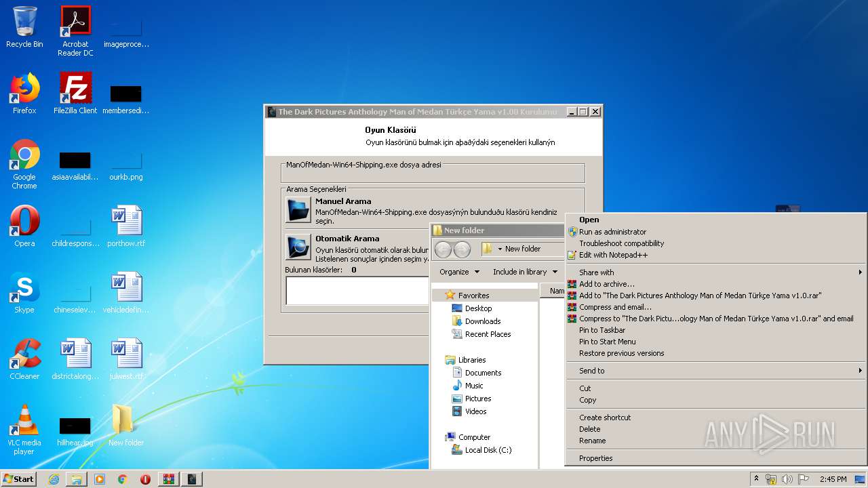Select asiaavailabil file on desktop
Image resolution: width=868 pixels, height=488 pixels.
click(75, 166)
